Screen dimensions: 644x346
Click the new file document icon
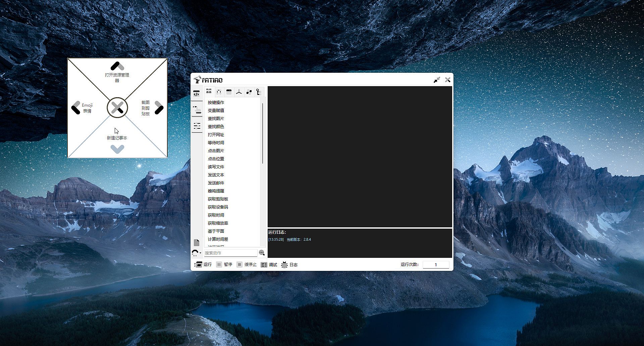197,242
